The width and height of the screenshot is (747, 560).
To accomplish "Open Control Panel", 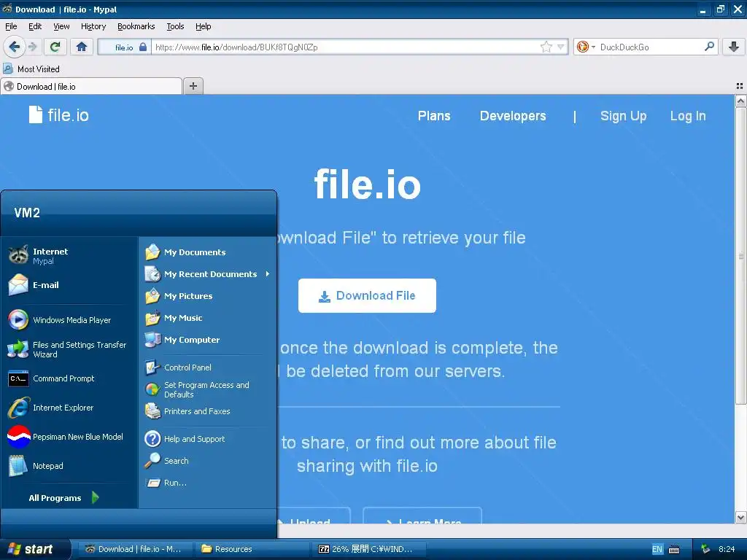I will (207, 367).
